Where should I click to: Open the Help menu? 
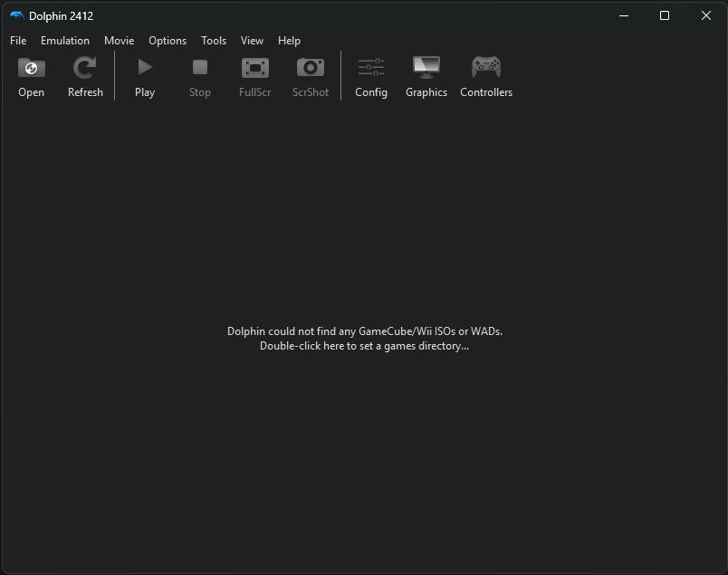click(289, 41)
